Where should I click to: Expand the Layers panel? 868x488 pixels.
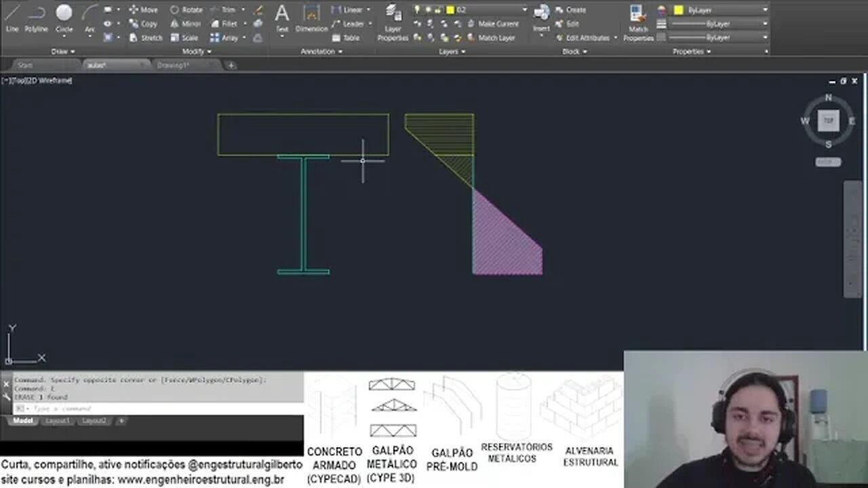[451, 52]
